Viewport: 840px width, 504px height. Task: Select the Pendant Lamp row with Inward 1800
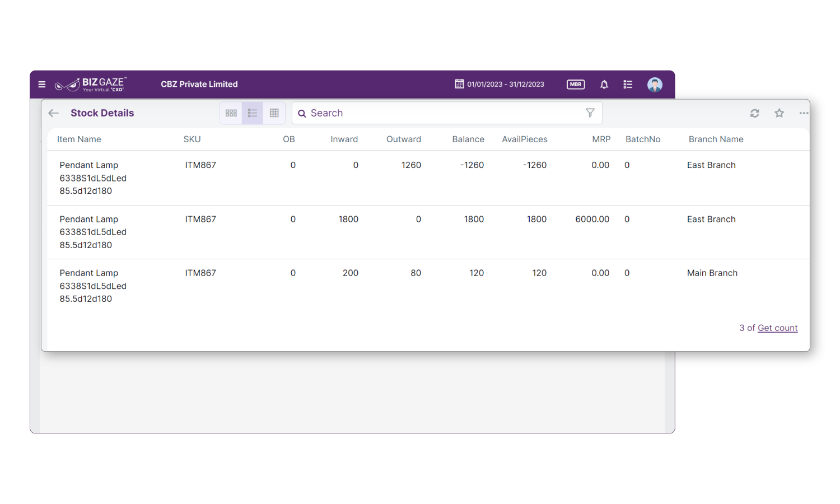coord(428,232)
